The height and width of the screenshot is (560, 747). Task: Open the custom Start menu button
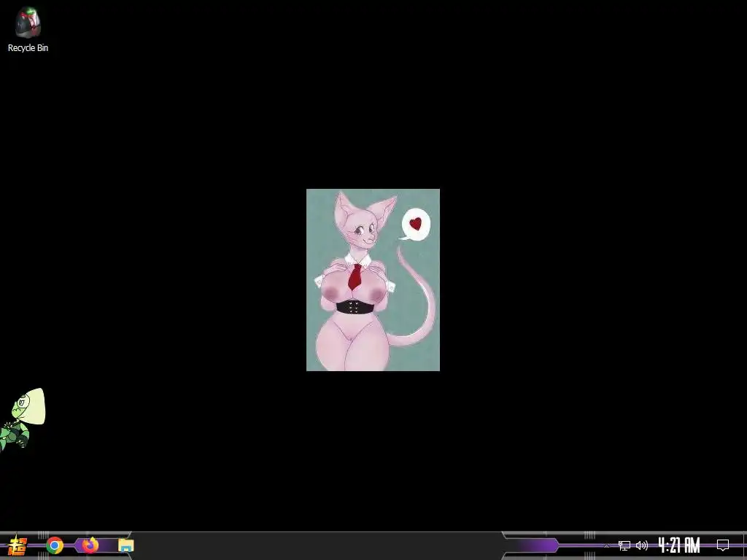[x=18, y=545]
